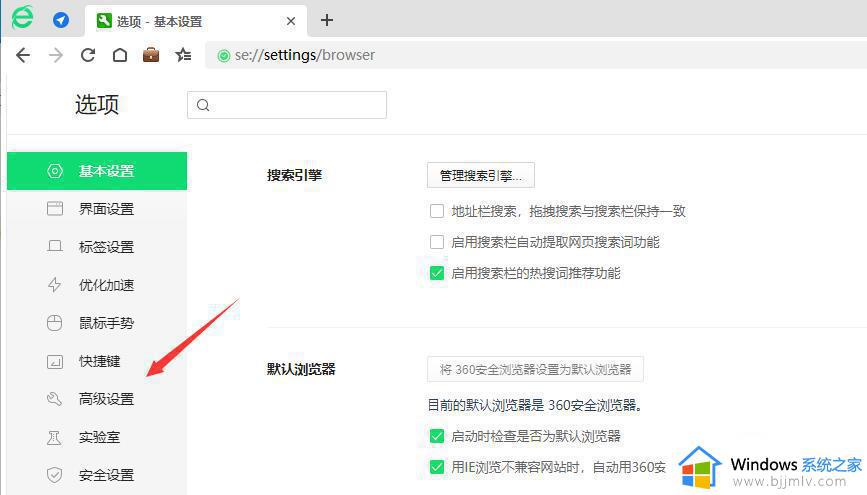Viewport: 867px width, 495px height.
Task: Click the 默认浏览器 section heading
Action: click(x=301, y=369)
